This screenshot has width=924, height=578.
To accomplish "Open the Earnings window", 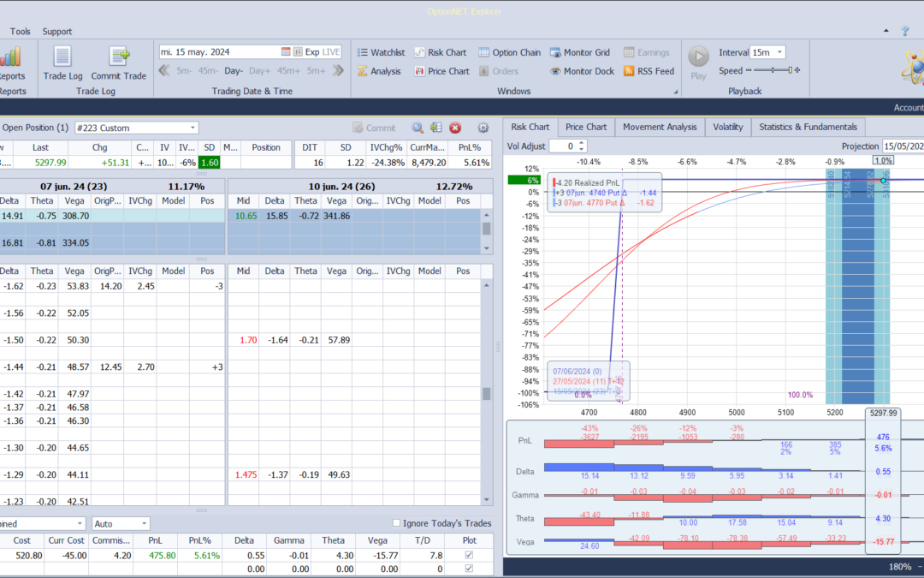I will coord(647,52).
